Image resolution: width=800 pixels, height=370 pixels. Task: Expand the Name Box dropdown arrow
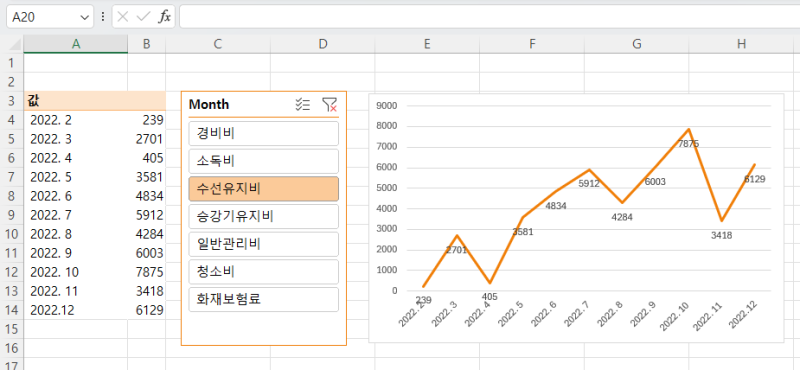click(x=84, y=17)
